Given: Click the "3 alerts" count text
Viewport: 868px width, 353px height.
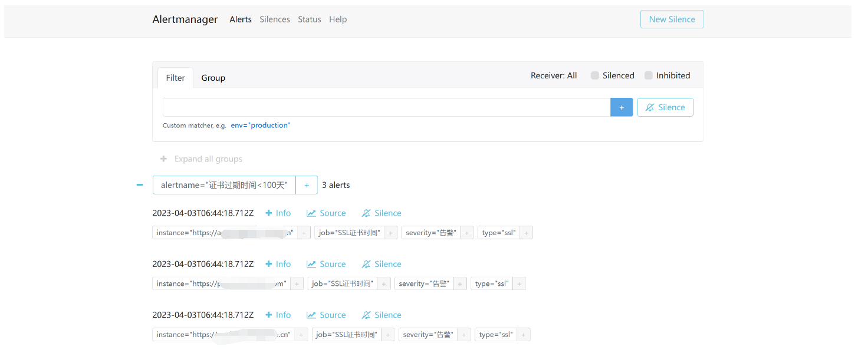Looking at the screenshot, I should [x=336, y=185].
